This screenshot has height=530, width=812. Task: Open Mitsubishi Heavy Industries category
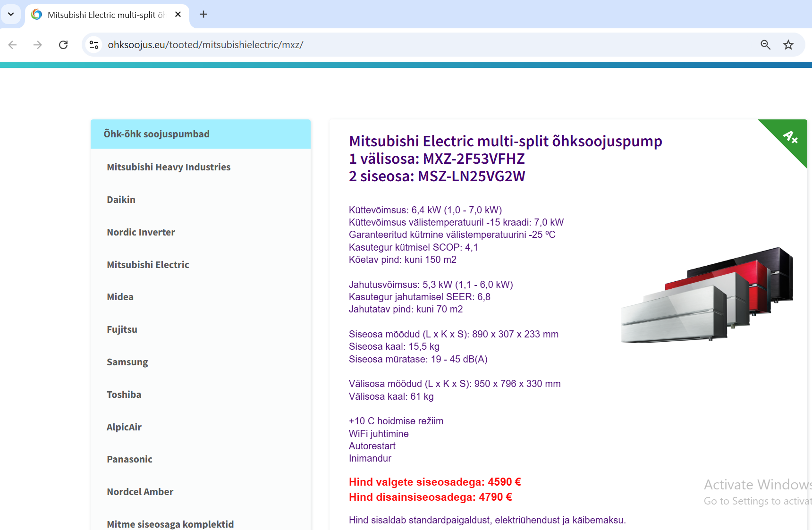pyautogui.click(x=169, y=167)
